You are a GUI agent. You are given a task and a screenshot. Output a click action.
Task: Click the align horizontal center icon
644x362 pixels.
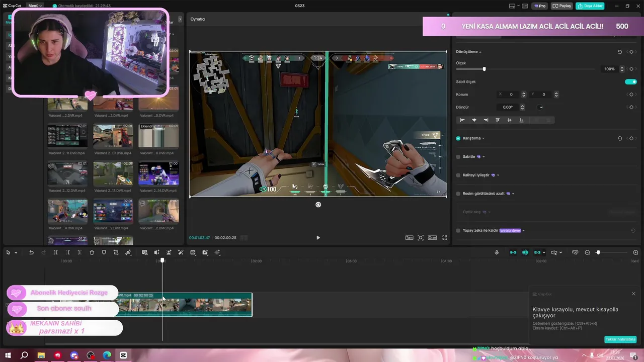(474, 120)
